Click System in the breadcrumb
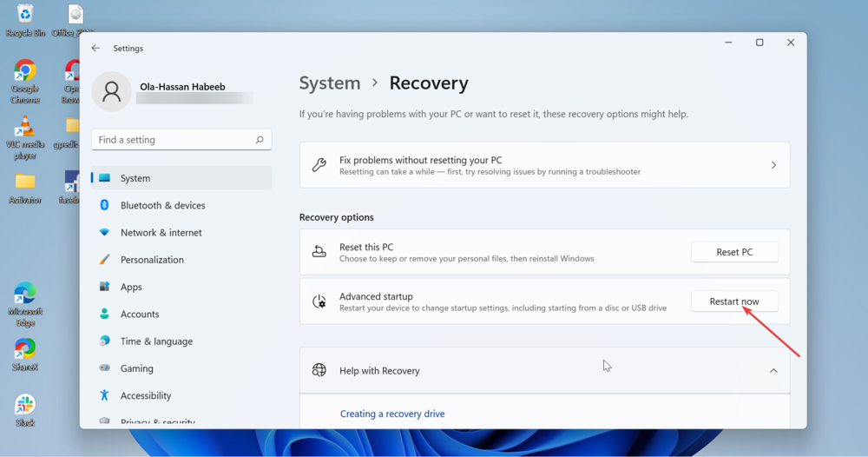The height and width of the screenshot is (457, 868). click(329, 83)
